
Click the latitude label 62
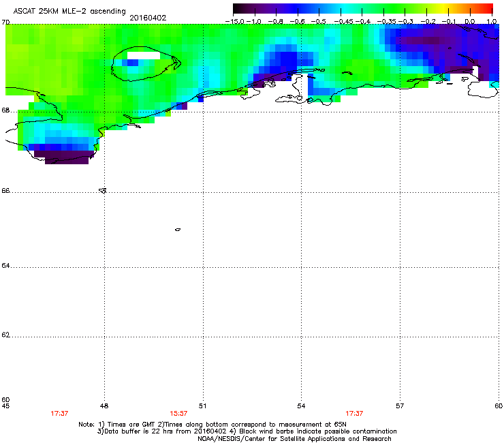point(5,335)
